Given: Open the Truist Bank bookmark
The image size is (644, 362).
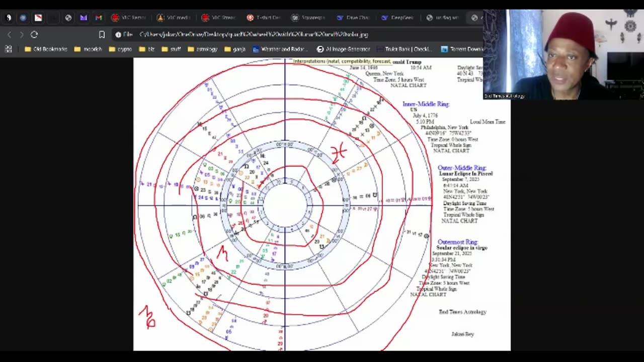Looking at the screenshot, I should (407, 49).
